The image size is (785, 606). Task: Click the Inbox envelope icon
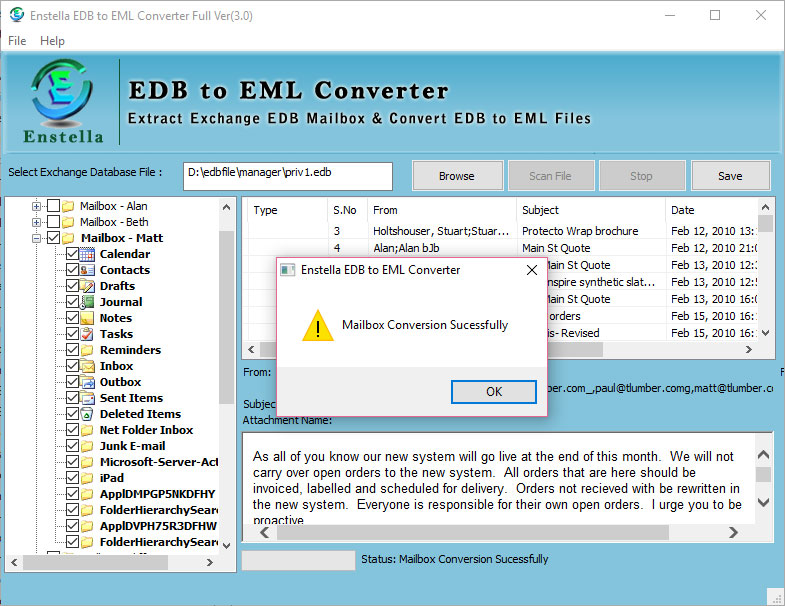88,366
